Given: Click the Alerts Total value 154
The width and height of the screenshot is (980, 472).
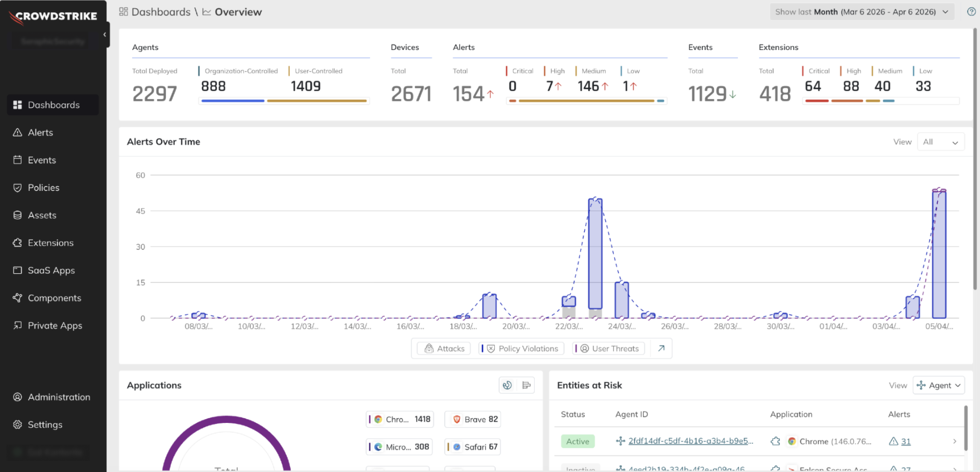Looking at the screenshot, I should (469, 94).
